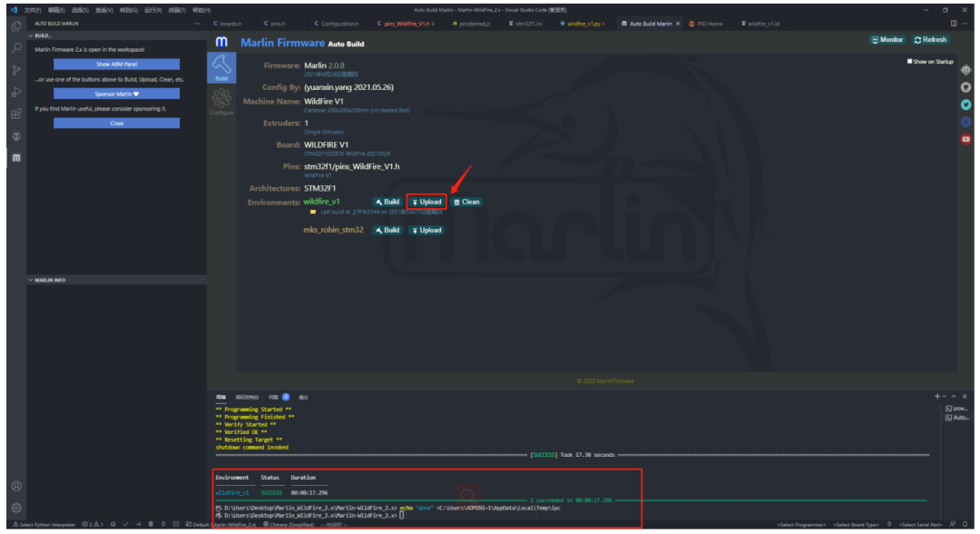Open the GitHub icon on the right sidebar
This screenshot has width=980, height=534.
[x=965, y=87]
